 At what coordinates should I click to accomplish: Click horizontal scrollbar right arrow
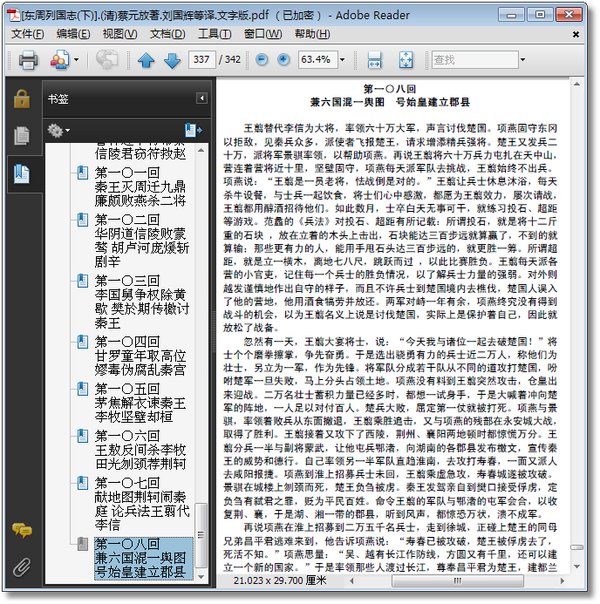pos(563,581)
